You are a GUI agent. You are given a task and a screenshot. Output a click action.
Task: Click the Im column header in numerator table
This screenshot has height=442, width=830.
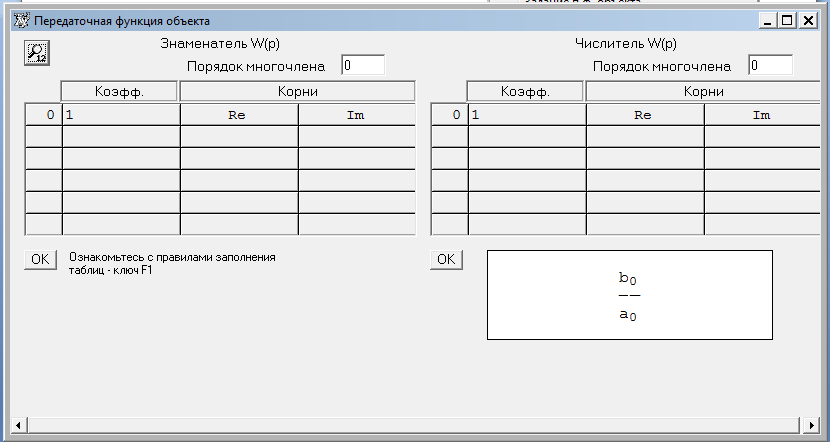(x=762, y=115)
